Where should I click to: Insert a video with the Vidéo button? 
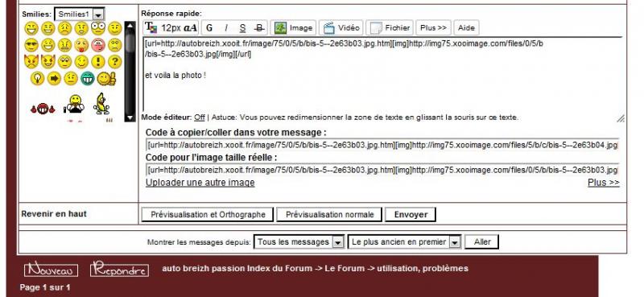341,28
